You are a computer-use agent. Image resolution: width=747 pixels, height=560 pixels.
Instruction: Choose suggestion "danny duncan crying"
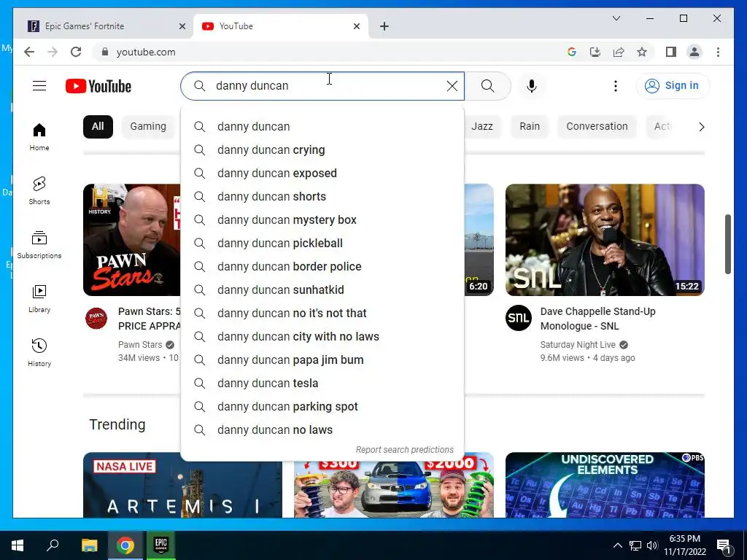click(x=322, y=150)
